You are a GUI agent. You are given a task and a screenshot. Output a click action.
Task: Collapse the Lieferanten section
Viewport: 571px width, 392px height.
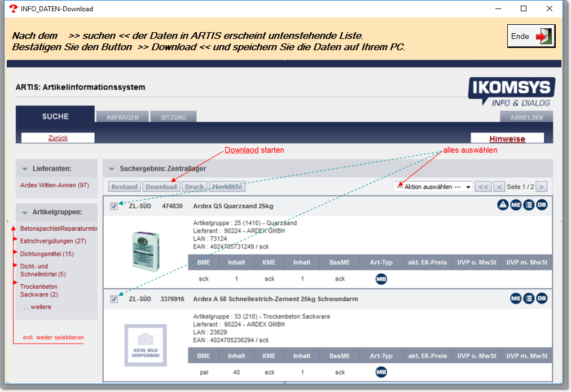tap(25, 169)
